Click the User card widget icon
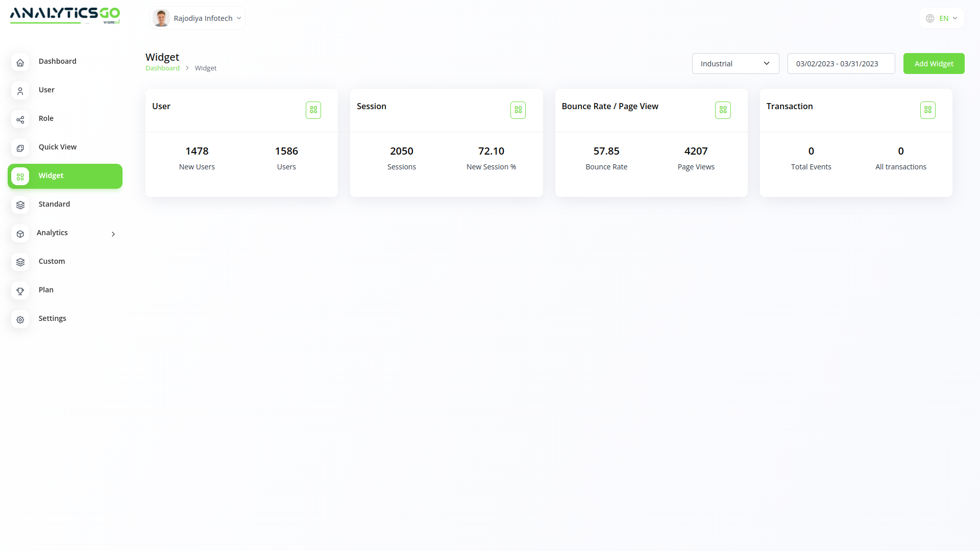The width and height of the screenshot is (980, 551). click(313, 110)
